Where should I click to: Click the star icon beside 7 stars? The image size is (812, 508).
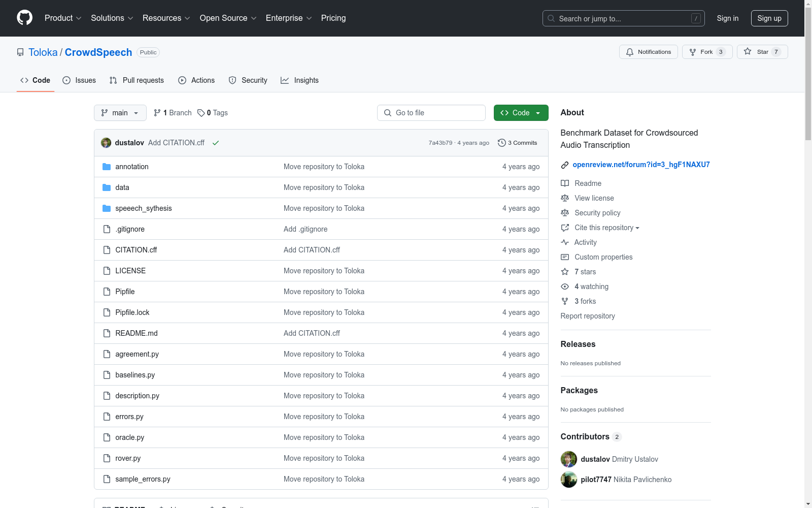[565, 272]
